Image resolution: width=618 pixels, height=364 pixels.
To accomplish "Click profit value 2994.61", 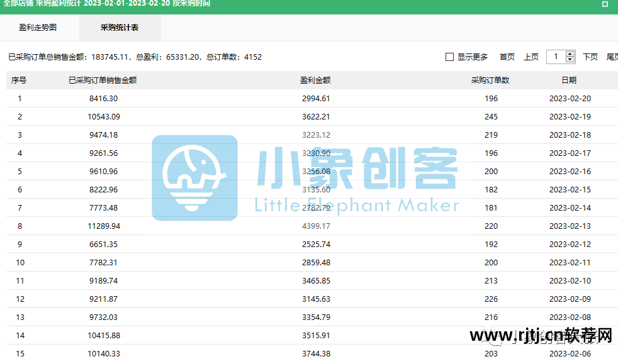I will [x=316, y=98].
